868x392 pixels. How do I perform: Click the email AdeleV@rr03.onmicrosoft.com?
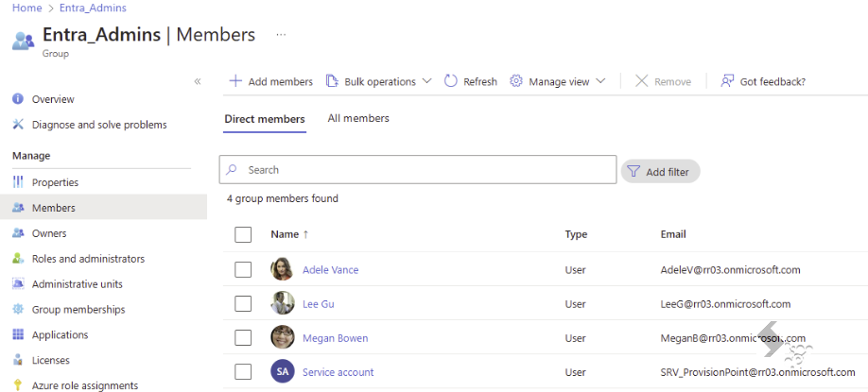tap(730, 270)
